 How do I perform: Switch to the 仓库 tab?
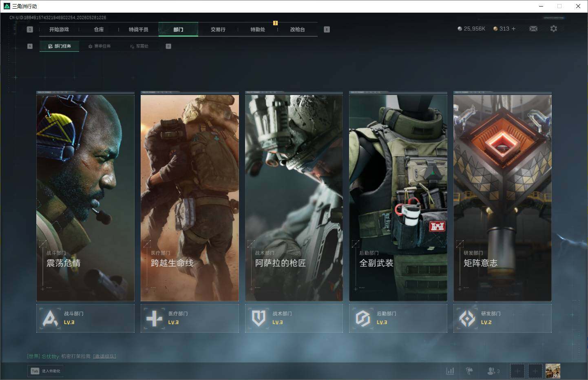point(99,29)
